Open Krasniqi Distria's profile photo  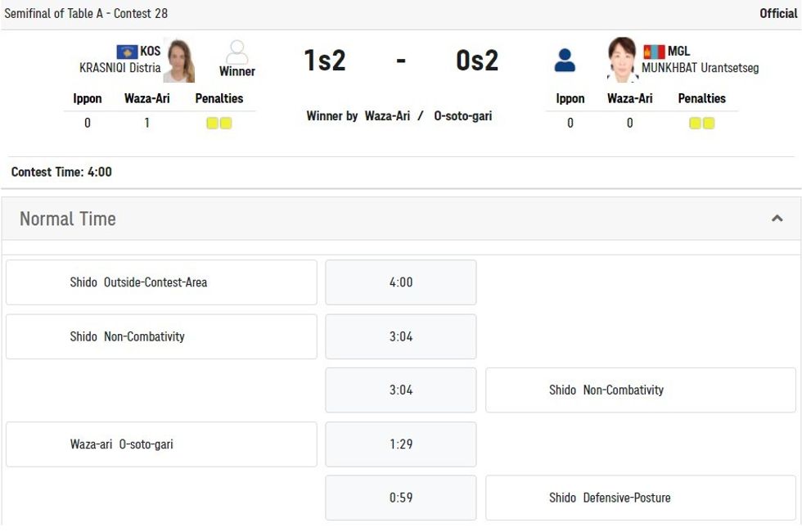[x=179, y=60]
